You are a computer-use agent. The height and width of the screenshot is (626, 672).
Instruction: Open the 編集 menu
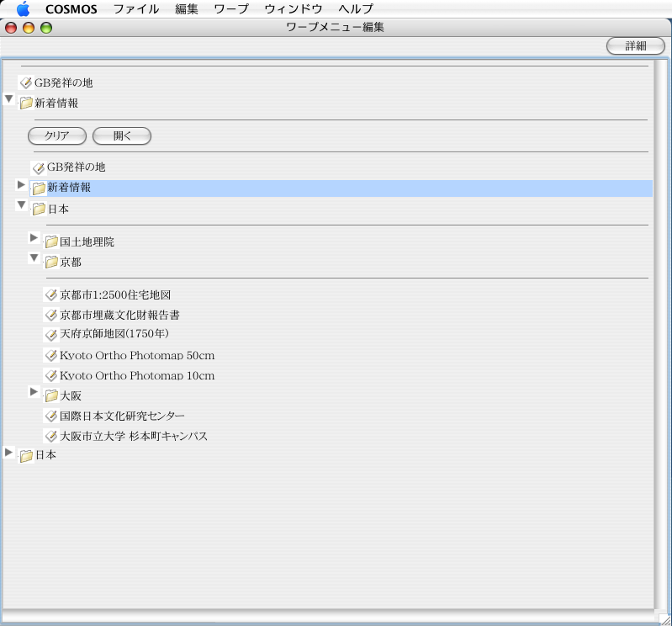[x=187, y=9]
